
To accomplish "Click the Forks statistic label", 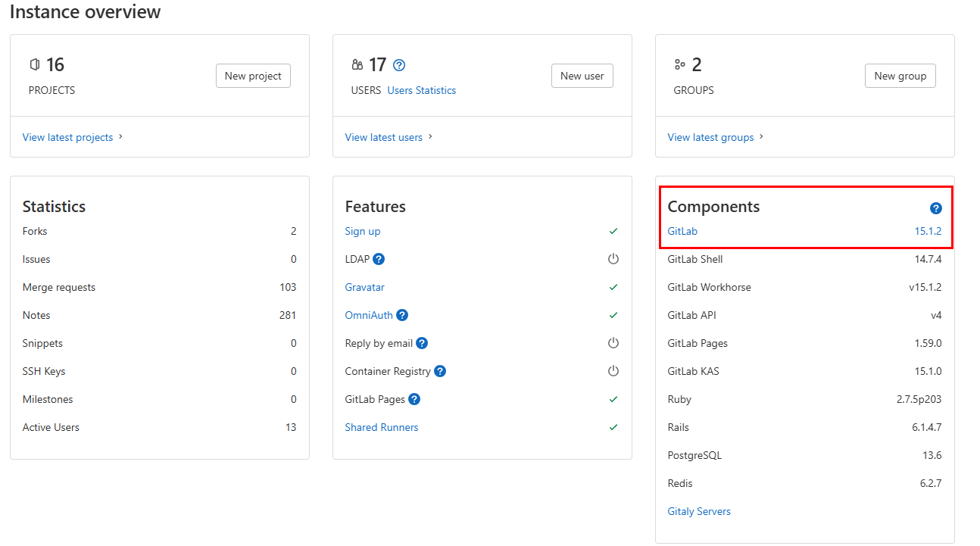I will coord(35,231).
